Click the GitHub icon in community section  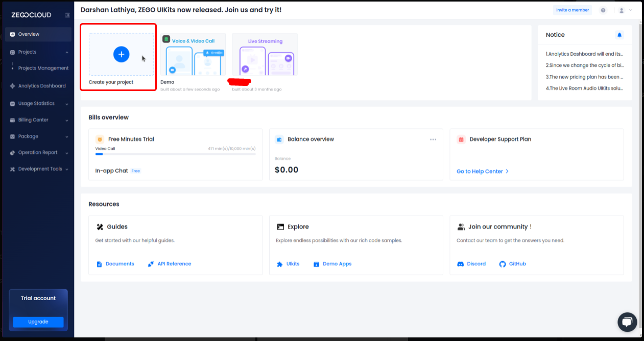point(502,264)
